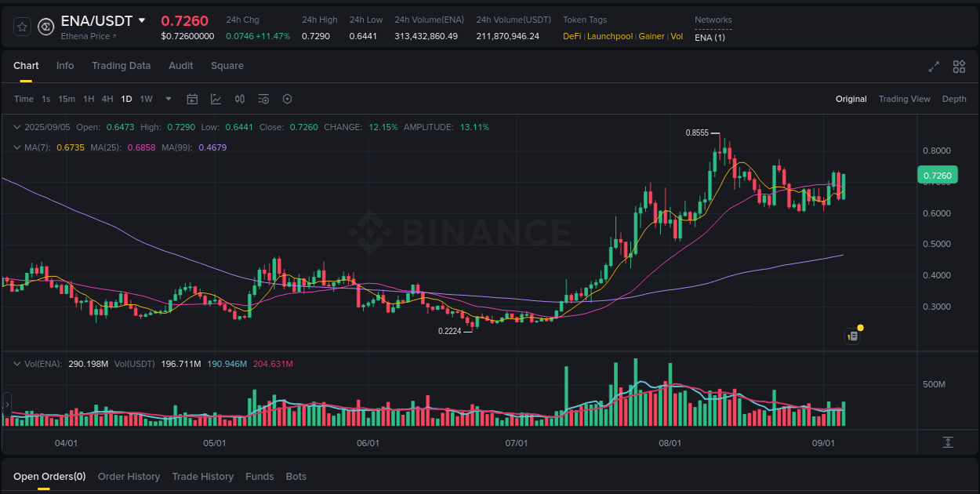Open chart settings via the hexagon icon
The image size is (980, 494).
pyautogui.click(x=287, y=99)
